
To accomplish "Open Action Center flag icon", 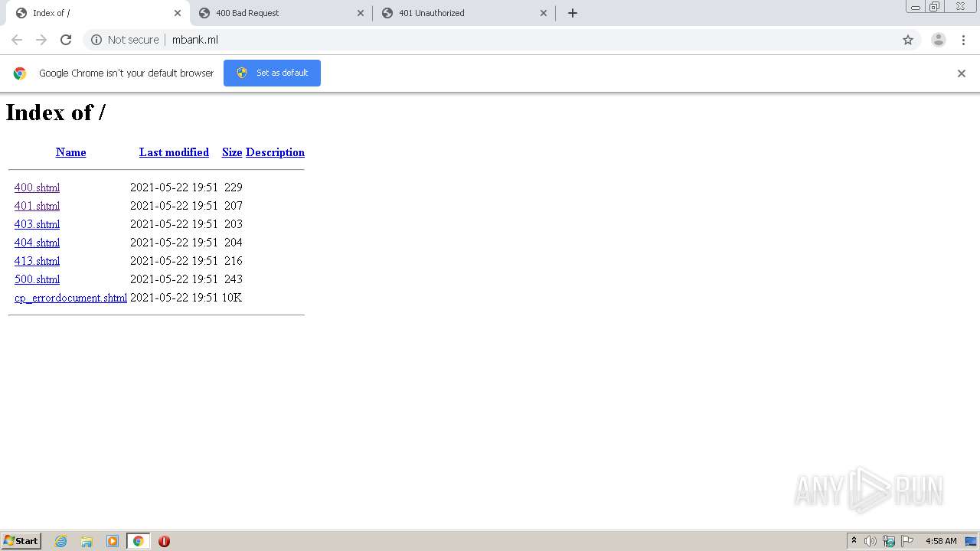I will pos(907,541).
